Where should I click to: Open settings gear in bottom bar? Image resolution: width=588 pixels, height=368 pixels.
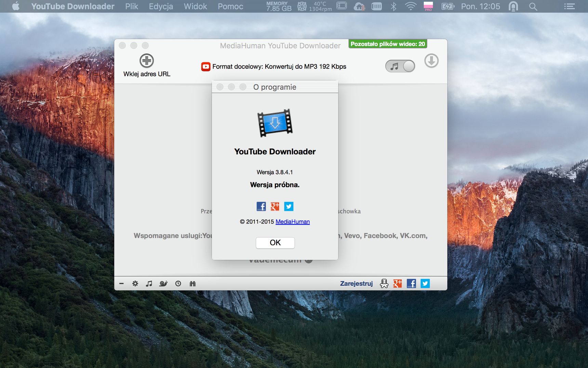coord(135,283)
